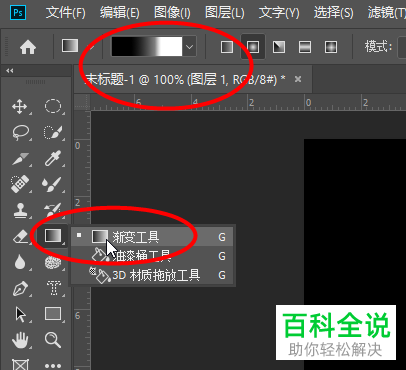
Task: Select the Mixer Brush tool
Action: pyautogui.click(x=52, y=184)
